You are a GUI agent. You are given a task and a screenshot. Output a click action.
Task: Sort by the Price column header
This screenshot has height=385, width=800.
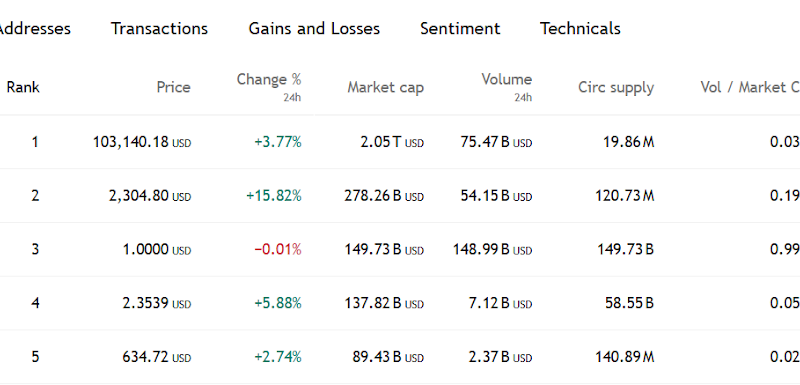(x=173, y=87)
